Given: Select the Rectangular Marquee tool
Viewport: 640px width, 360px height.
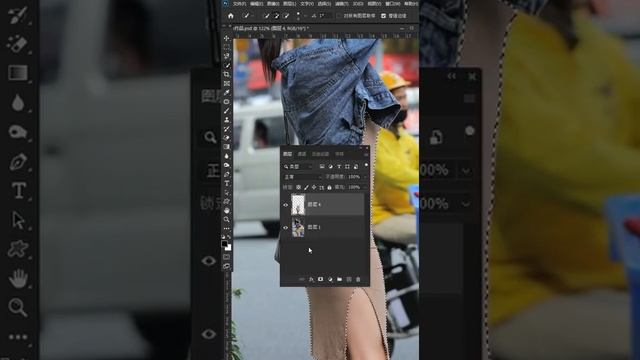Looking at the screenshot, I should 227,47.
